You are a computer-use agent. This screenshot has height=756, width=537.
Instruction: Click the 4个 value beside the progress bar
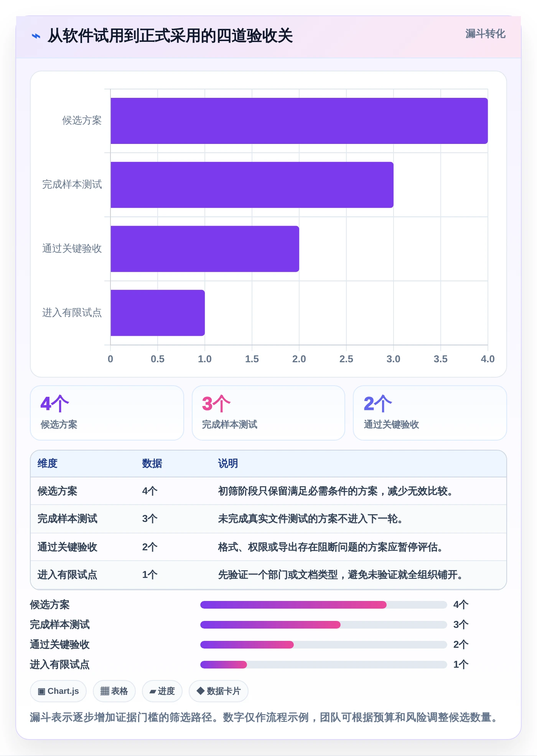(x=461, y=605)
